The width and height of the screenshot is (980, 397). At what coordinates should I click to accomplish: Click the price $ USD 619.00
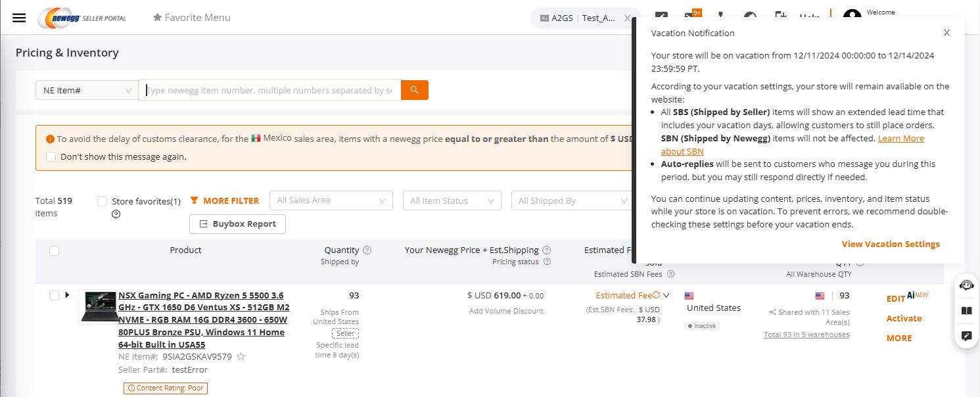point(494,295)
